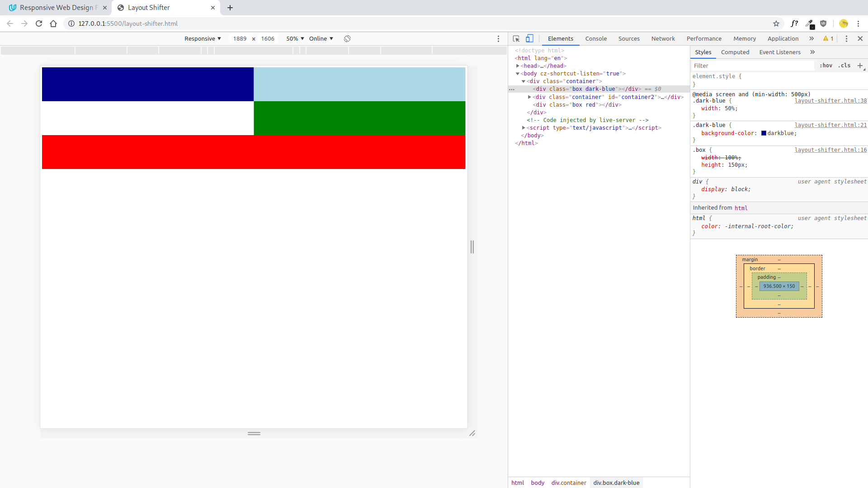
Task: Open the Computed styles tab
Action: [735, 52]
